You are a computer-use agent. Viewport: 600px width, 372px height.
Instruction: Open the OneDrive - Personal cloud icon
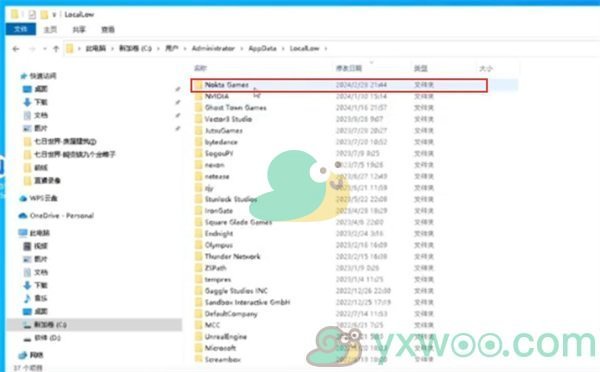23,215
